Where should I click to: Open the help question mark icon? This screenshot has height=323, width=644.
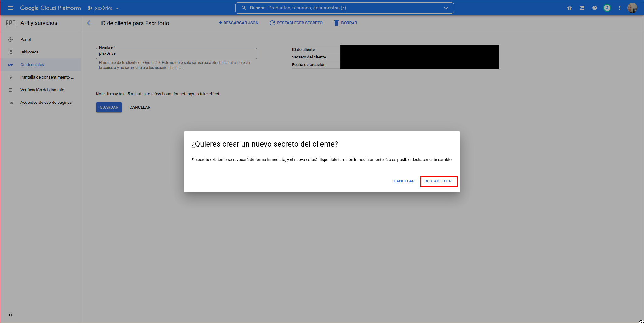pyautogui.click(x=594, y=8)
